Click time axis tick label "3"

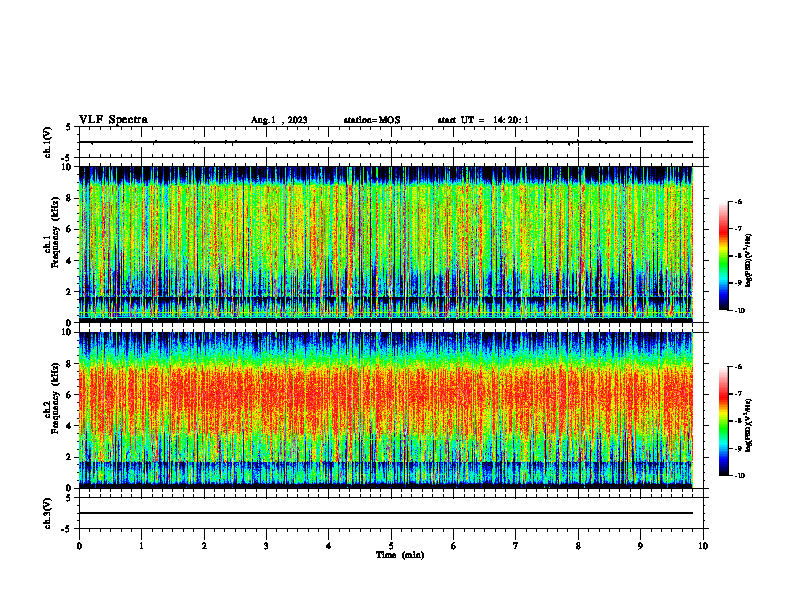pos(266,546)
